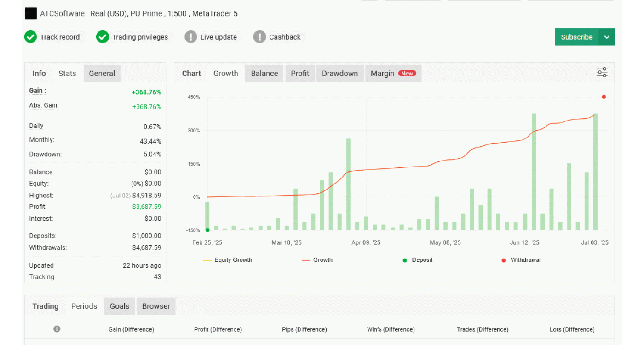Expand the Subscribe dropdown arrow
This screenshot has height=345, width=644.
(607, 37)
